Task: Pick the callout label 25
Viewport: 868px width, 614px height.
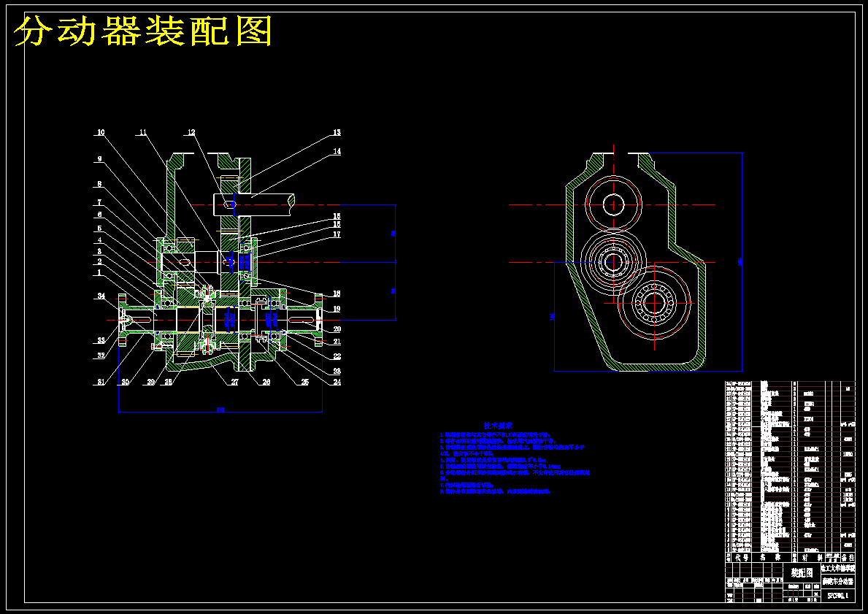Action: [304, 382]
